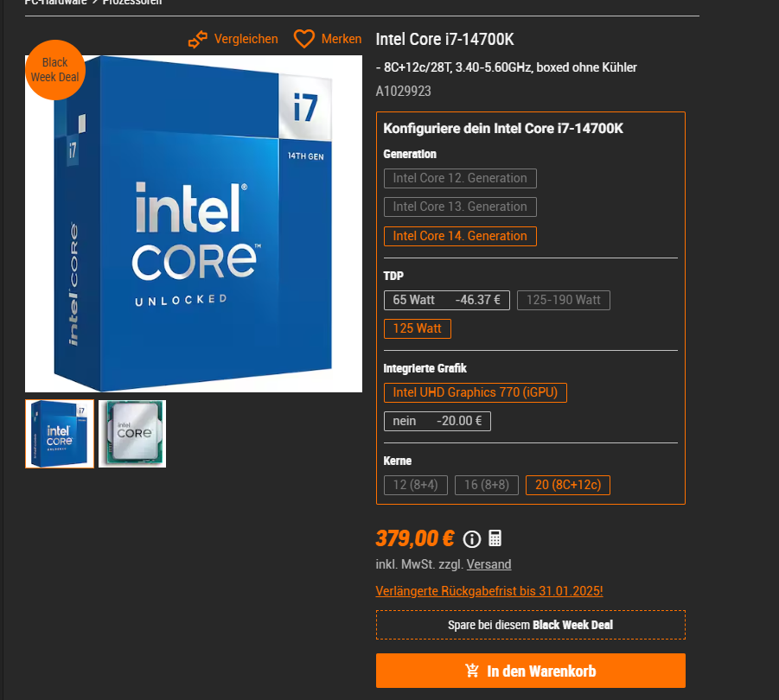The image size is (779, 700).
Task: Click the heart wishlist icon
Action: point(304,39)
